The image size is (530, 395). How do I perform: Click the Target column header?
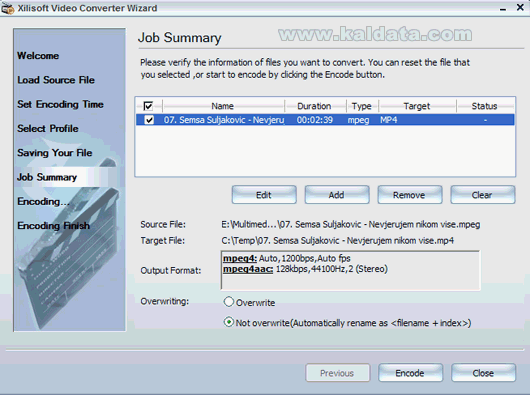(x=417, y=106)
